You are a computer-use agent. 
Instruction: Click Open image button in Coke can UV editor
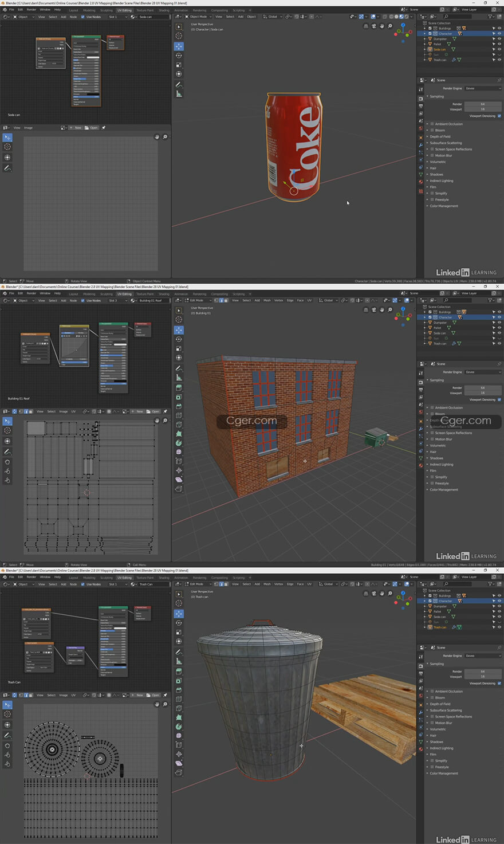point(92,128)
